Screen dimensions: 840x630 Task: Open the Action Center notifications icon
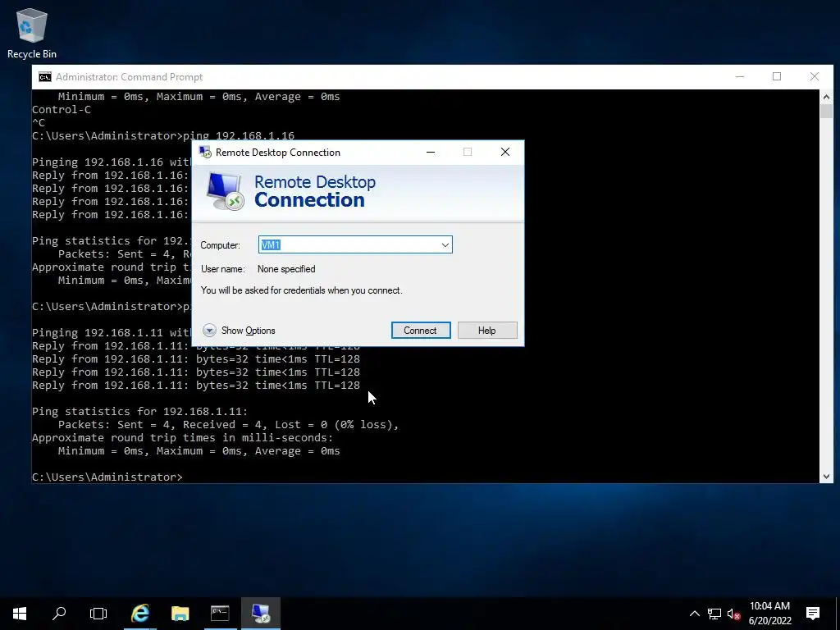click(x=813, y=614)
